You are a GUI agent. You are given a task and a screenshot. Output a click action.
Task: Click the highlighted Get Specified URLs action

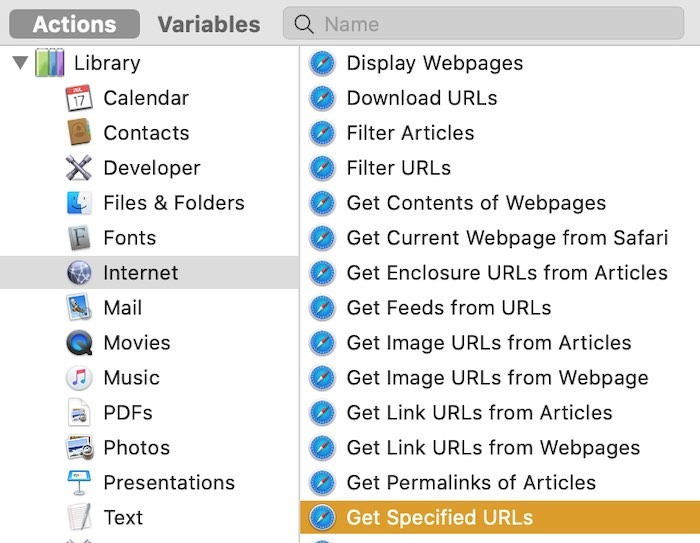pos(500,517)
